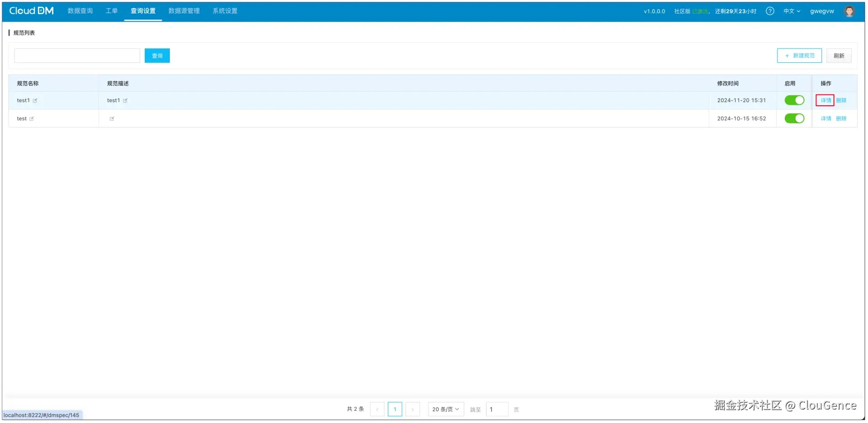Open the 工单 menu
Screen dimensions: 868x423
coord(112,11)
